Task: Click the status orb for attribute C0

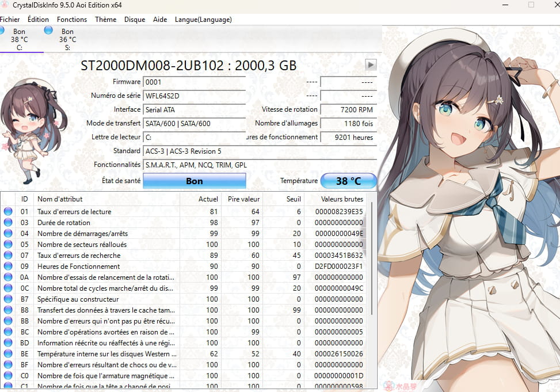Action: pyautogui.click(x=8, y=375)
